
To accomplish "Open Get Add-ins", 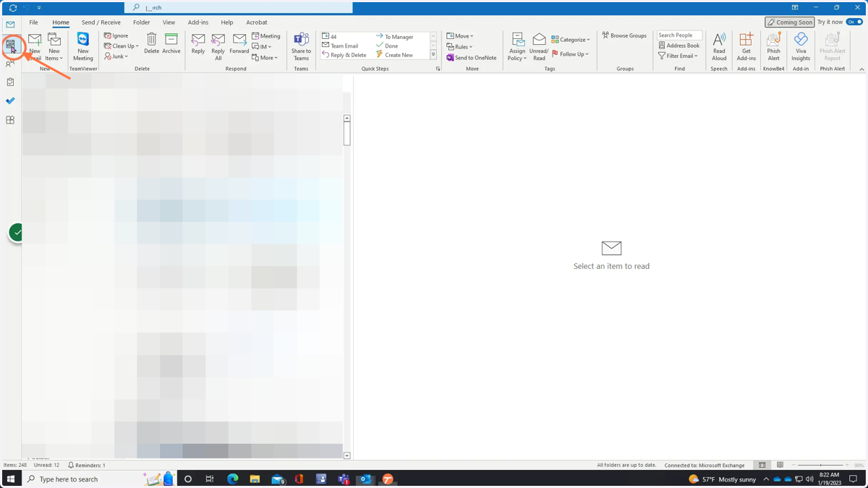I will click(746, 47).
